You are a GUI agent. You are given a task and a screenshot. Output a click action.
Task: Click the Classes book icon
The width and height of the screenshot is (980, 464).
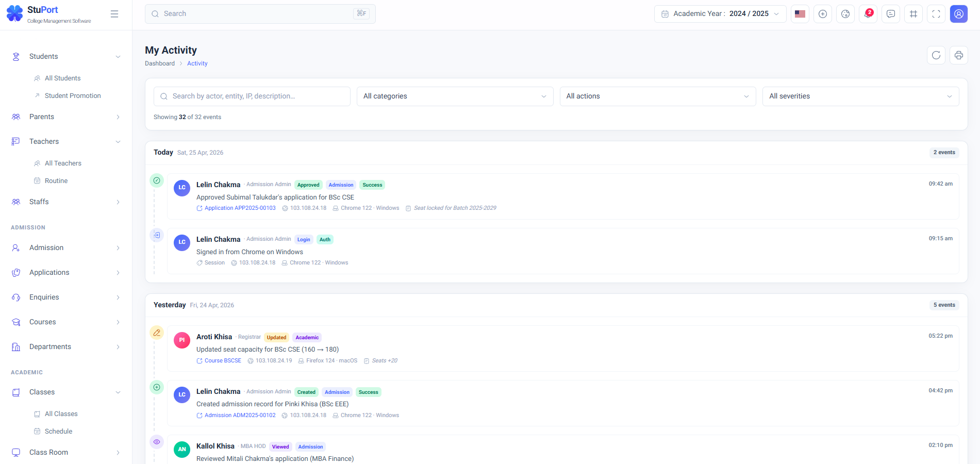pyautogui.click(x=16, y=392)
